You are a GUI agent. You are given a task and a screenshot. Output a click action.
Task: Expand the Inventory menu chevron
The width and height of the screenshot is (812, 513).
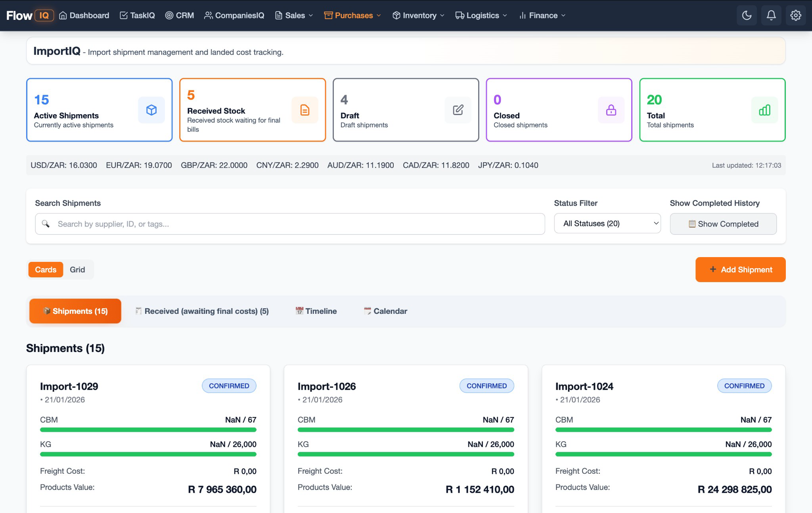[x=443, y=15]
